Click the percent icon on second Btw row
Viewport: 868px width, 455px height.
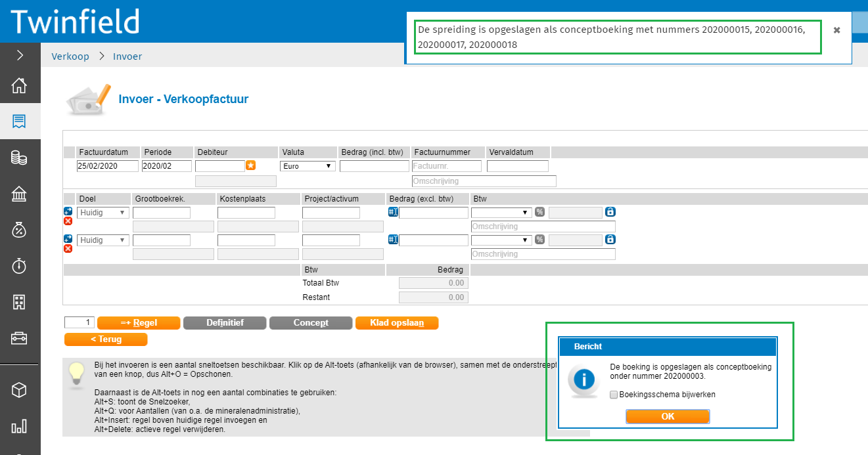click(x=539, y=240)
